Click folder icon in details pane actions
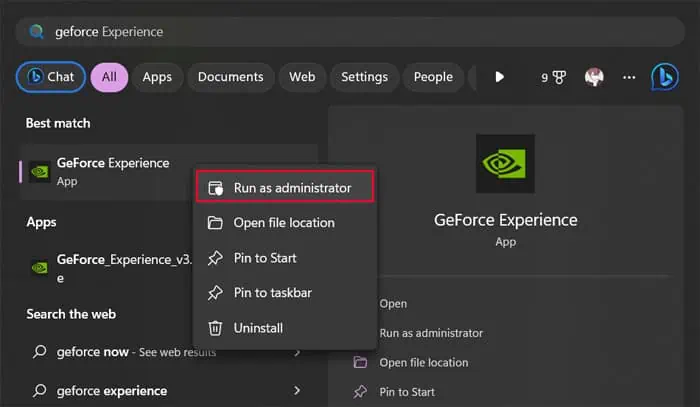Image resolution: width=700 pixels, height=407 pixels. click(x=360, y=362)
